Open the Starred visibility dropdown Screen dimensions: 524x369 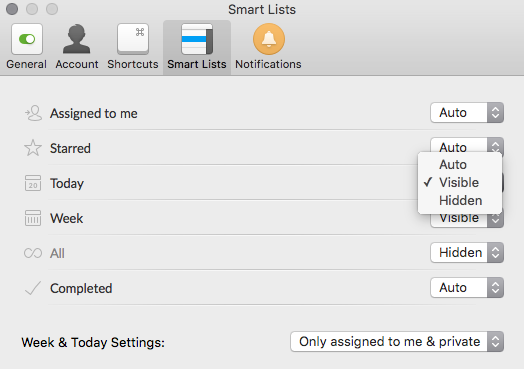click(x=467, y=145)
